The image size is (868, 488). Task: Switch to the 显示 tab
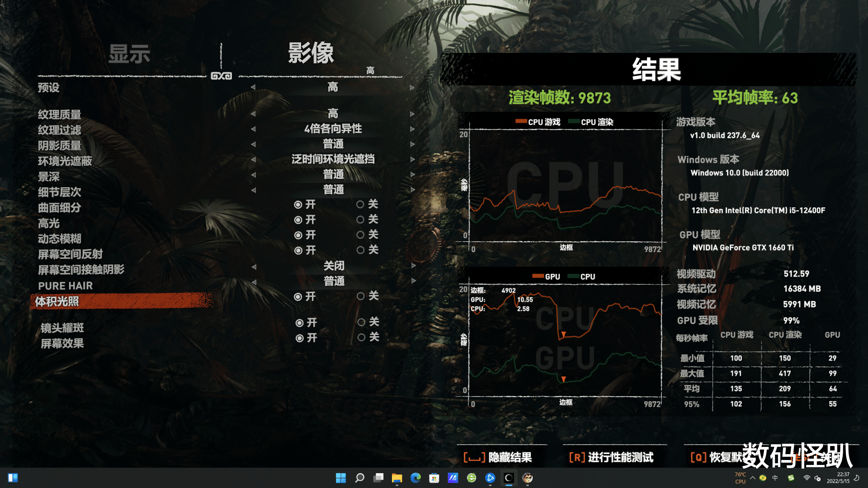coord(130,54)
